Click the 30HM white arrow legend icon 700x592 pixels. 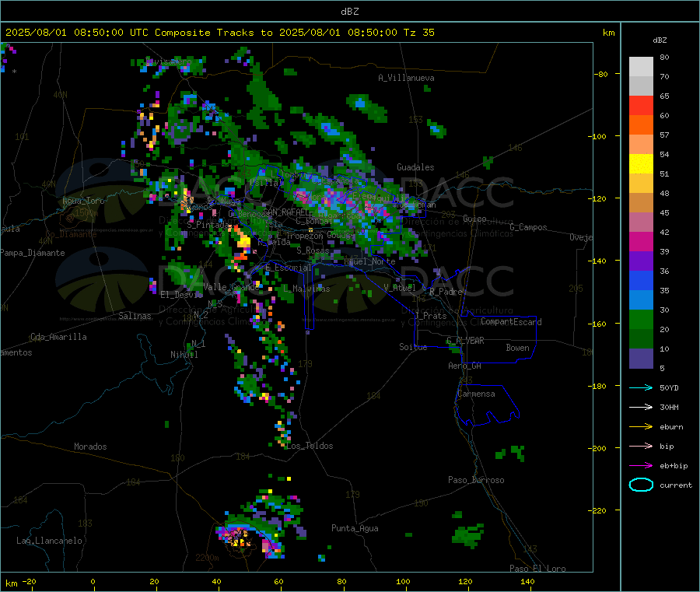641,407
